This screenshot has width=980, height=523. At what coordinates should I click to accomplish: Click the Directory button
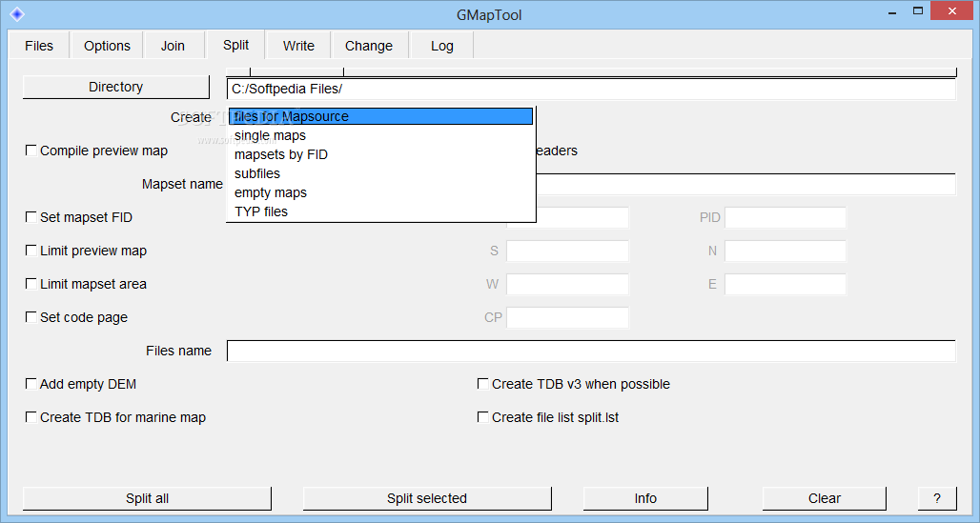point(115,87)
